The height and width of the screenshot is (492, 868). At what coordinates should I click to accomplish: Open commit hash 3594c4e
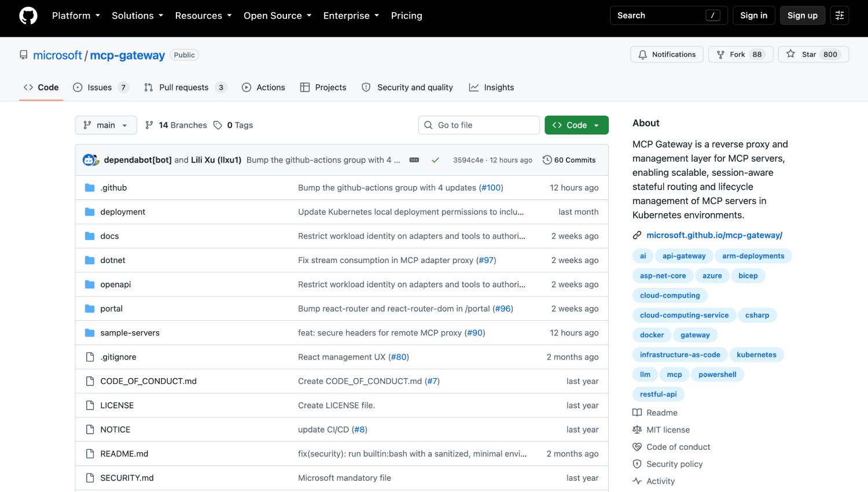468,160
